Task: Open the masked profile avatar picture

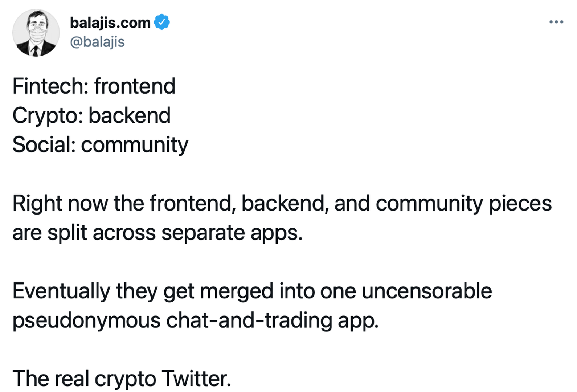Action: click(36, 33)
